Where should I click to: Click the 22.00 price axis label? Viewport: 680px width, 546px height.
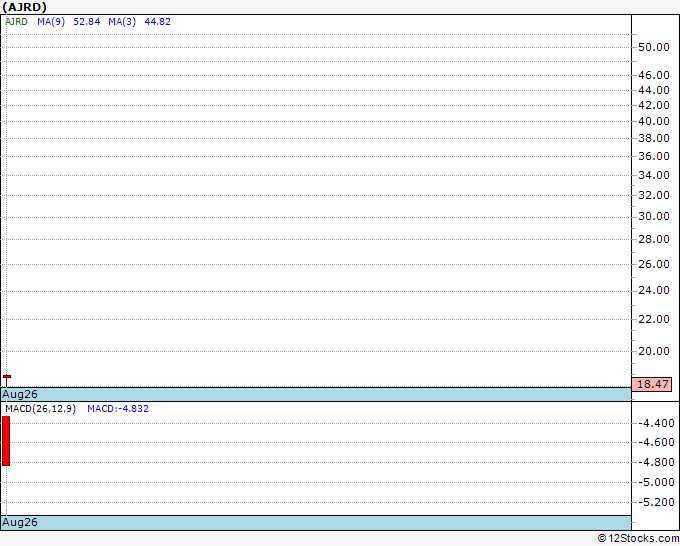click(x=654, y=319)
